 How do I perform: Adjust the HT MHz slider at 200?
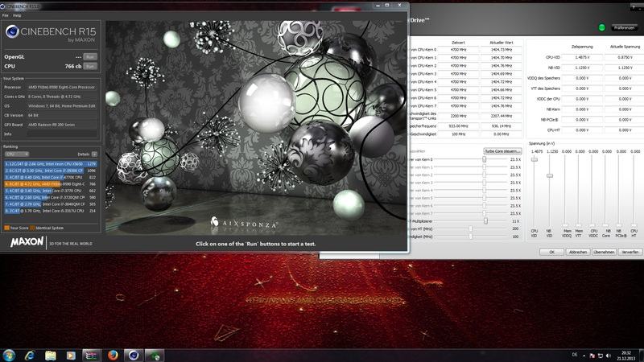pyautogui.click(x=471, y=228)
